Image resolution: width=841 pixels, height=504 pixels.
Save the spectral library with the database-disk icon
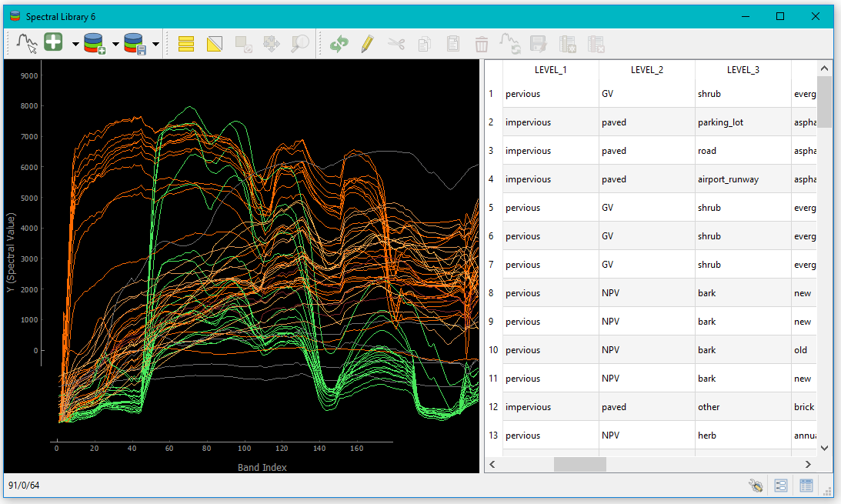(x=132, y=44)
